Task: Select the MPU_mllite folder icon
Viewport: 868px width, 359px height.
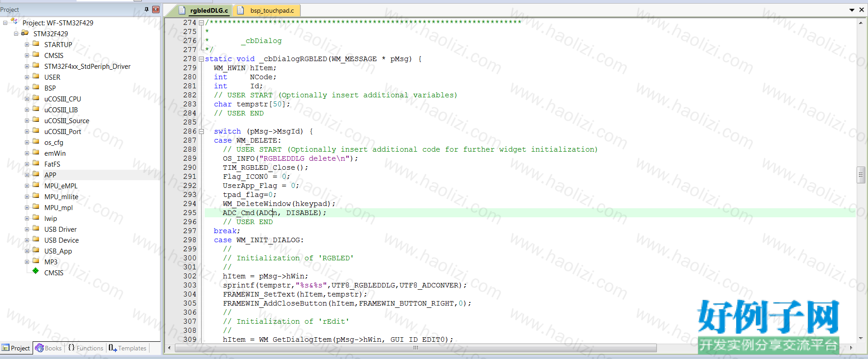Action: click(x=36, y=196)
